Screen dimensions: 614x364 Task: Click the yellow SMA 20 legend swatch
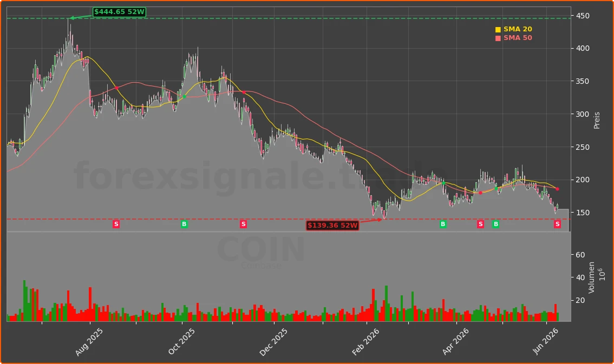pos(498,29)
